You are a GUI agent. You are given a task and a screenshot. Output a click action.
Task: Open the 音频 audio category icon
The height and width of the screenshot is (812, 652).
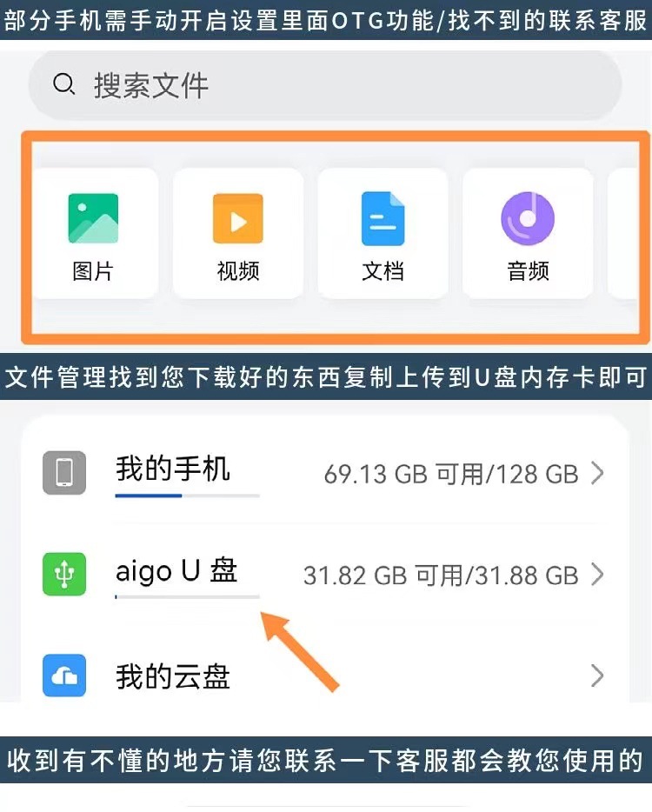[x=528, y=218]
